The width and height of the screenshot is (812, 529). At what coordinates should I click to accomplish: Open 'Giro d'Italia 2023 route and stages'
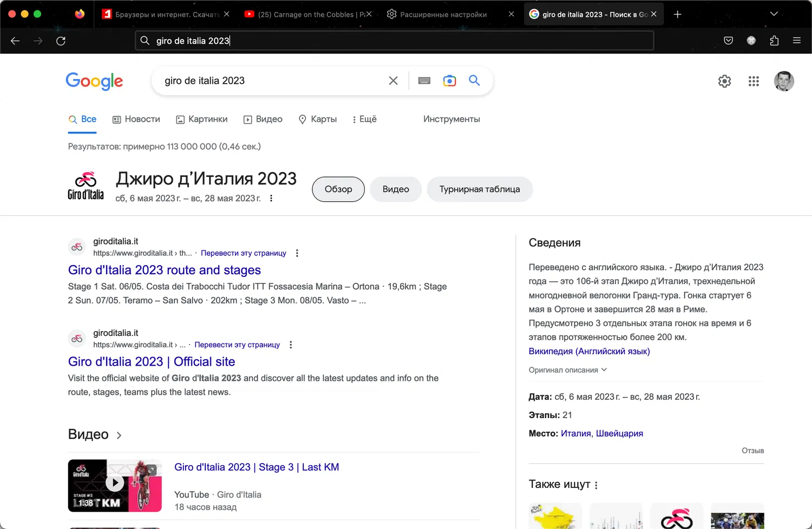[165, 270]
